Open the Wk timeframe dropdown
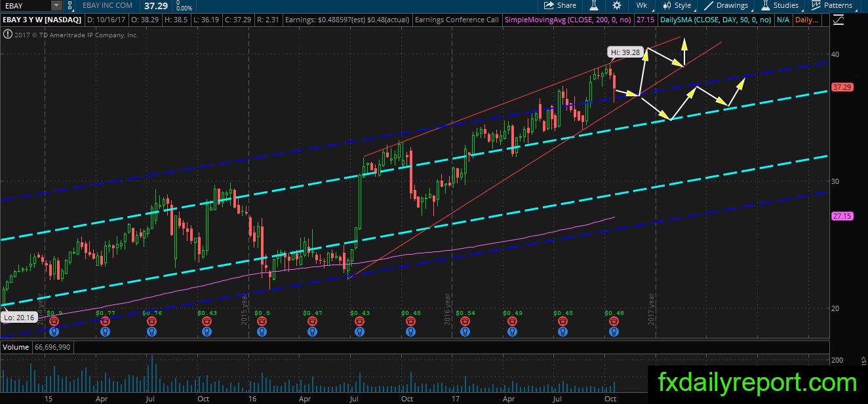The image size is (868, 404). coord(643,5)
